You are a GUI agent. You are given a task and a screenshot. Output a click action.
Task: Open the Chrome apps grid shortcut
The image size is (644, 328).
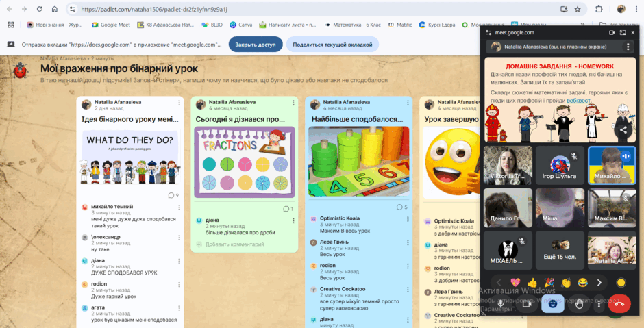pos(11,25)
